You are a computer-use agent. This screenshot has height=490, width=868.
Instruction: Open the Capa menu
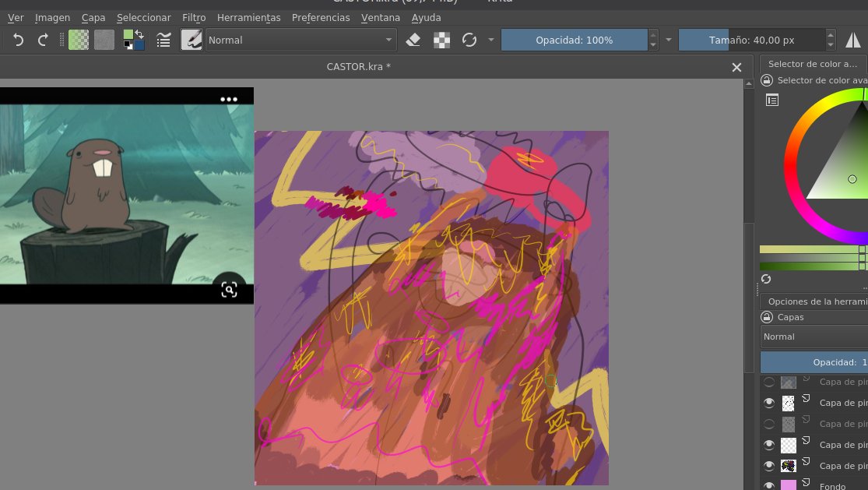click(93, 18)
